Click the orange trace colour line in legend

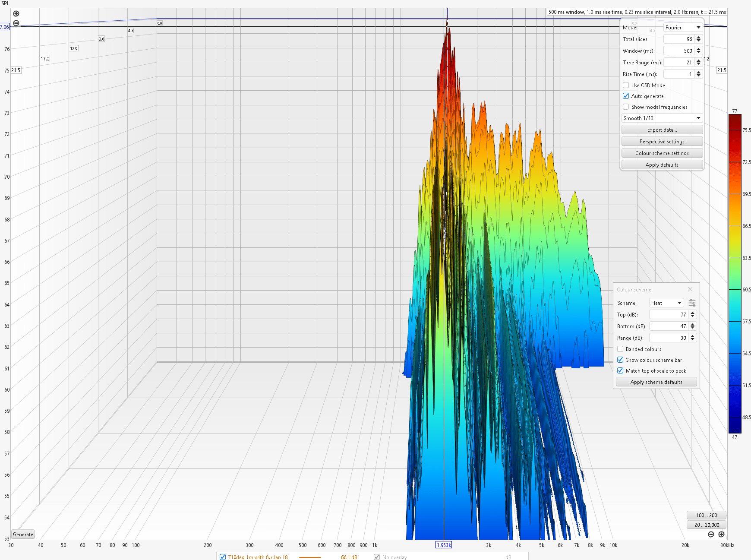point(310,557)
